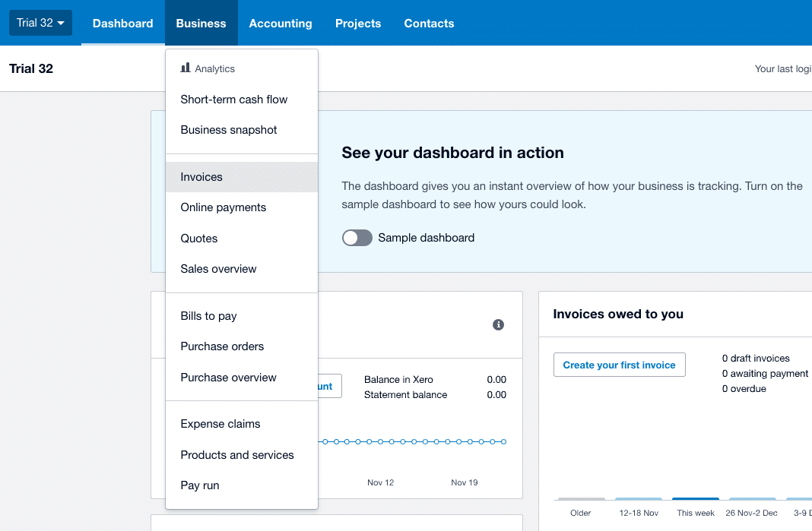Click the 0 overdue link
Image resolution: width=812 pixels, height=531 pixels.
click(744, 389)
